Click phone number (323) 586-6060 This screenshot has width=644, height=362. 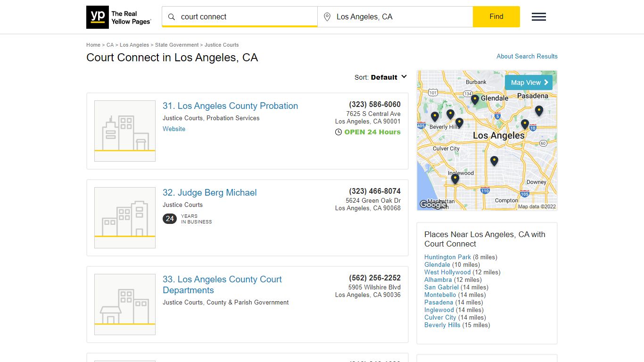click(375, 105)
